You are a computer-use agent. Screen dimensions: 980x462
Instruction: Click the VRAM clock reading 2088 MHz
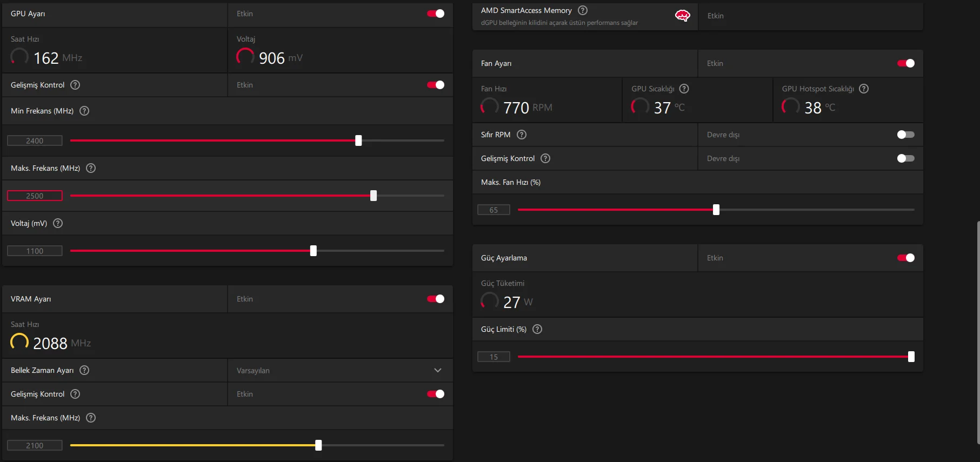(x=62, y=343)
